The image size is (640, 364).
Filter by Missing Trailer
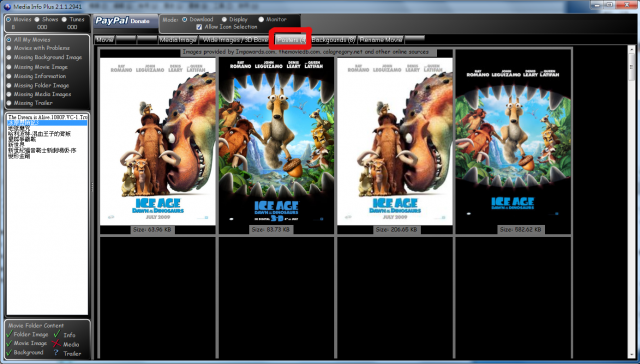click(9, 103)
